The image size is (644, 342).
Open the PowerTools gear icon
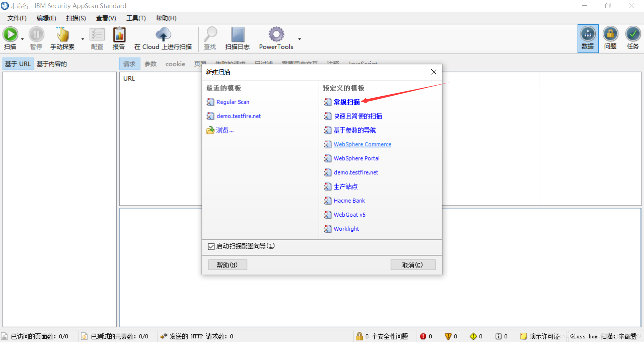tap(276, 35)
